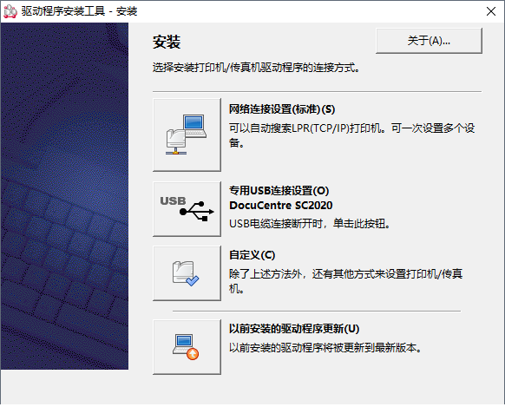The width and height of the screenshot is (505, 420).
Task: Click the 网络连接设置(标准)(S) heading
Action: pos(282,109)
